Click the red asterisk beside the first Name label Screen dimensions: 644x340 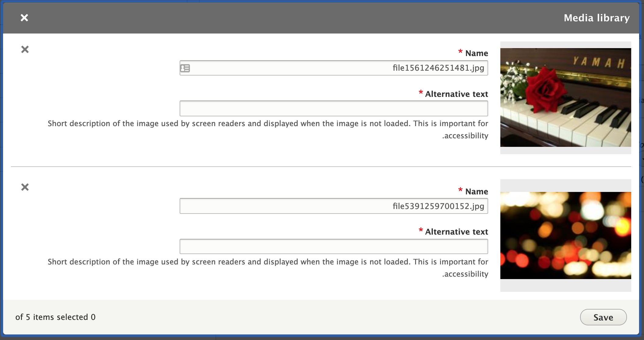click(460, 52)
